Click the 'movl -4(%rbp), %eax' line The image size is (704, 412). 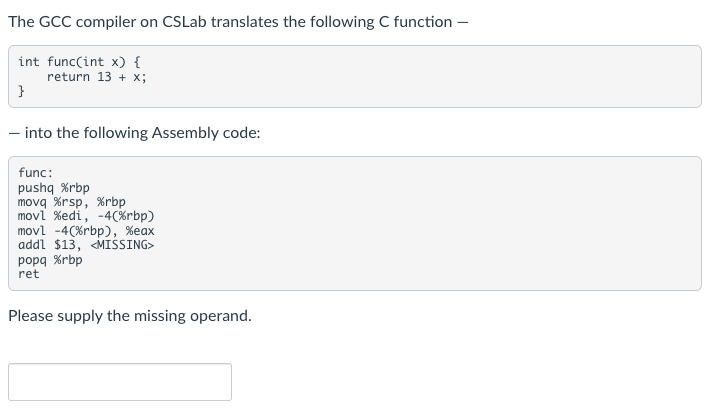(86, 231)
